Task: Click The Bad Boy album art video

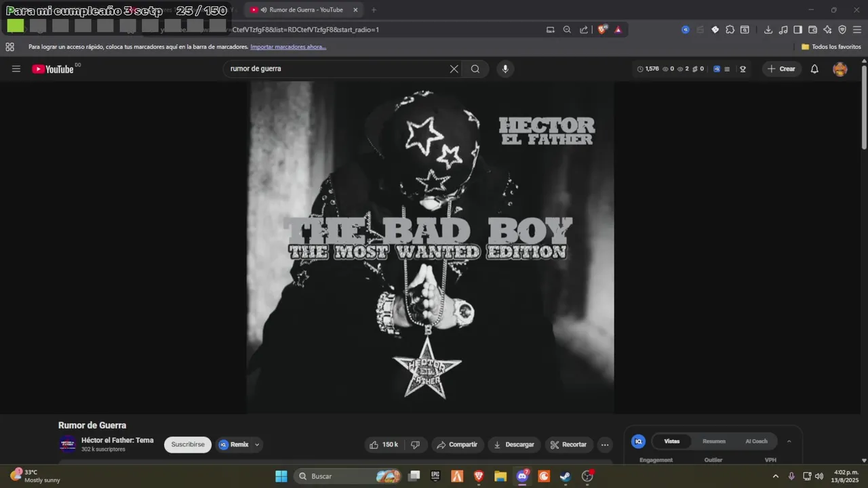Action: coord(431,247)
